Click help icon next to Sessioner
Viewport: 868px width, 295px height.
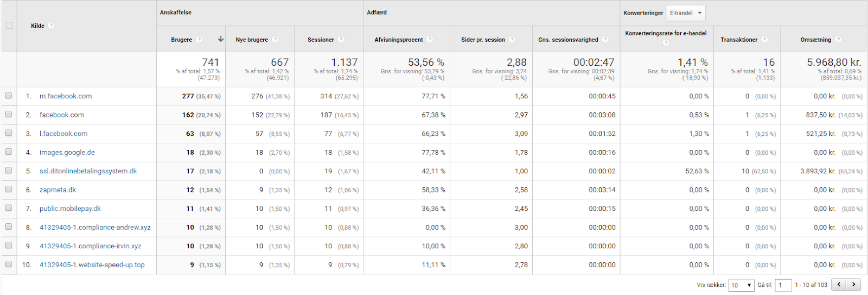pyautogui.click(x=341, y=40)
